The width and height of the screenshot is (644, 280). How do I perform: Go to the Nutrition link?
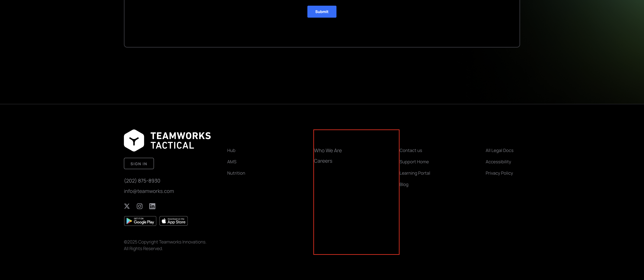[236, 173]
